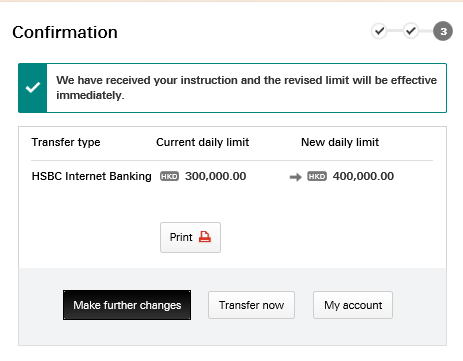This screenshot has width=463, height=361.
Task: Select the Transfer now button
Action: pos(251,305)
